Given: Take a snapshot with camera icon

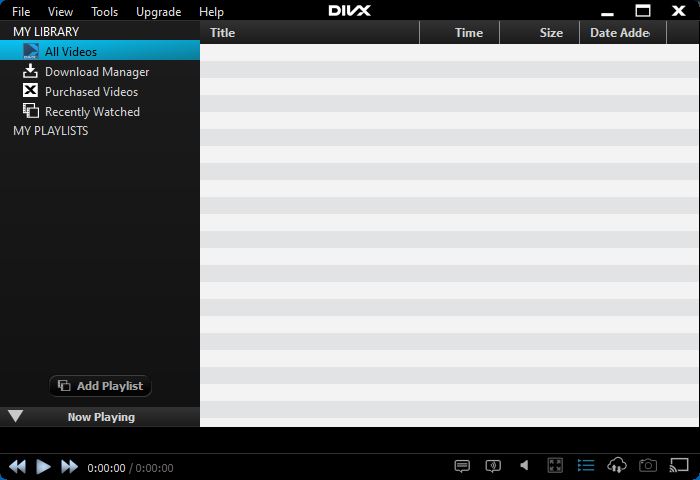Looking at the screenshot, I should point(647,466).
